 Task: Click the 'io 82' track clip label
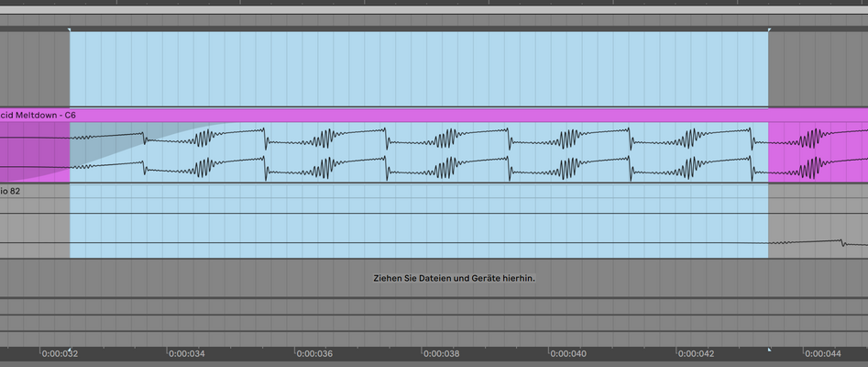[x=11, y=191]
